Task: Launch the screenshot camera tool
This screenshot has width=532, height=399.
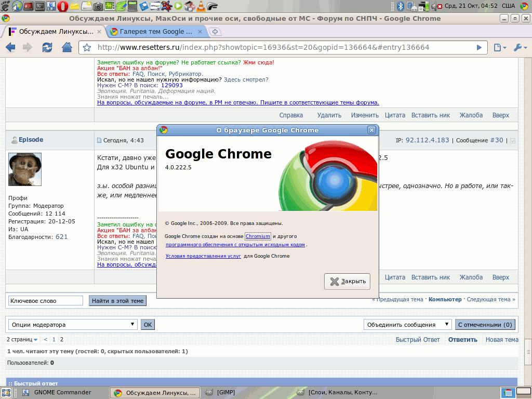Action: pyautogui.click(x=98, y=6)
